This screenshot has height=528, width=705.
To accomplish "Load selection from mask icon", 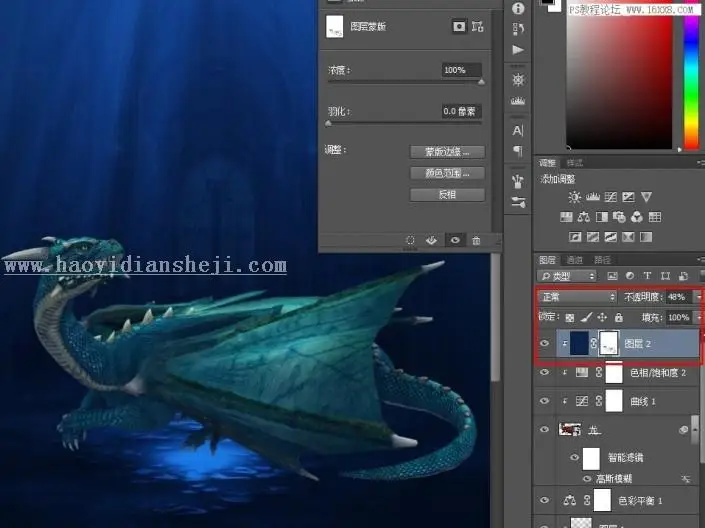I will 410,241.
